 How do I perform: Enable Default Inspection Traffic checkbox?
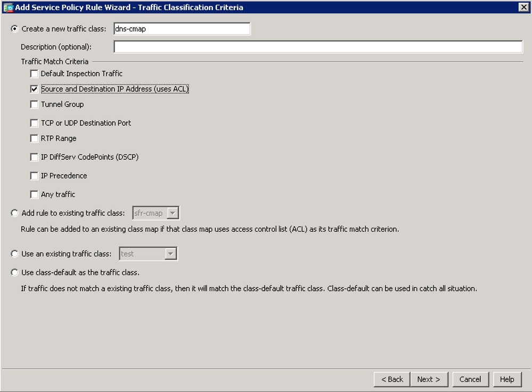pyautogui.click(x=34, y=73)
